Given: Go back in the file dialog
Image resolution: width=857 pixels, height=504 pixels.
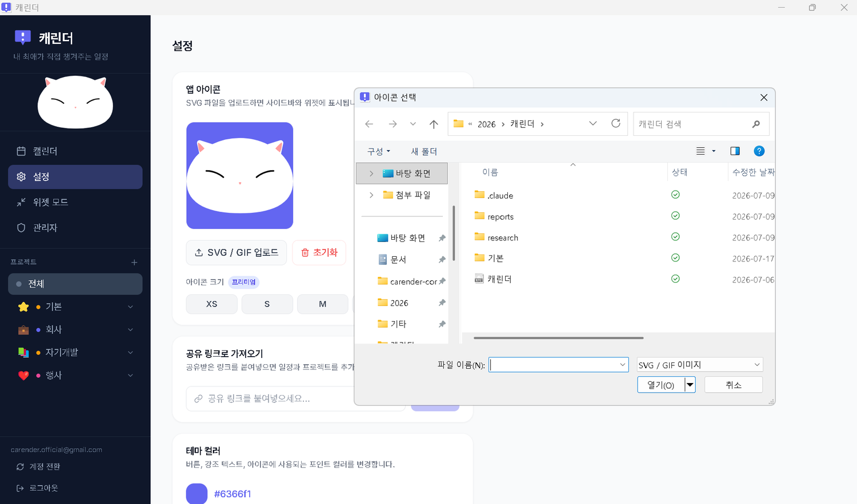Looking at the screenshot, I should 369,124.
